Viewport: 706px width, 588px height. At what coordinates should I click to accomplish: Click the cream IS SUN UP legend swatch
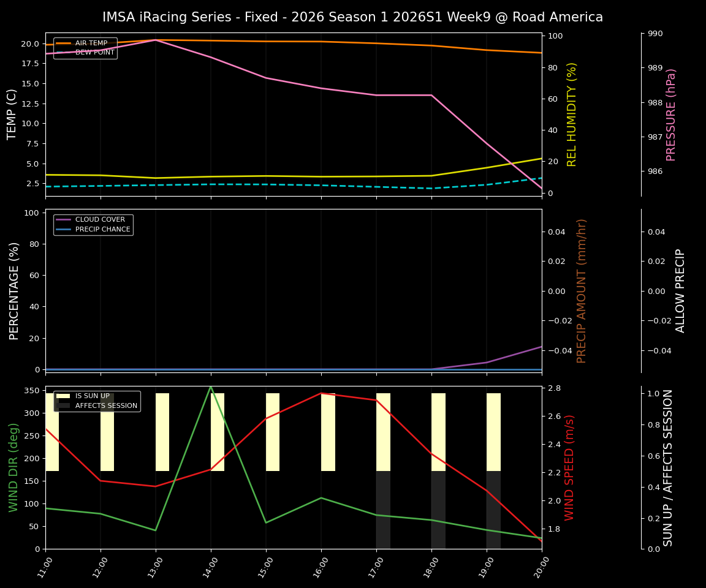[x=64, y=396]
